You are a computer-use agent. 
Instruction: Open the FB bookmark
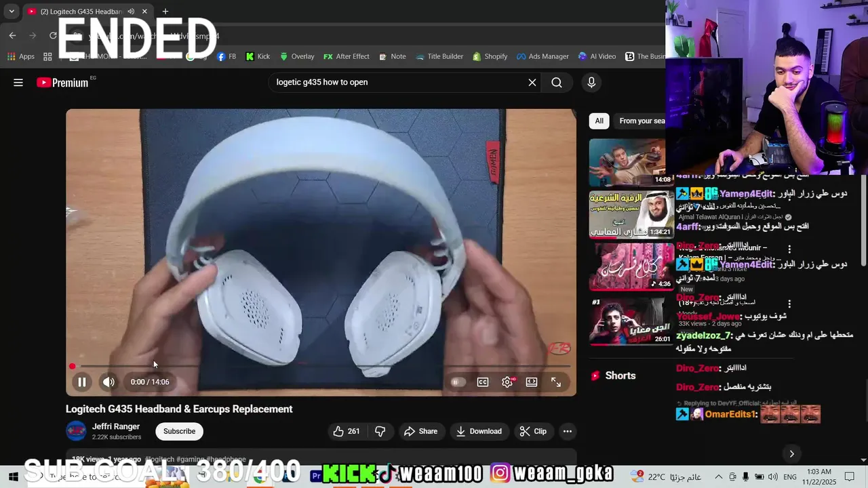coord(226,57)
